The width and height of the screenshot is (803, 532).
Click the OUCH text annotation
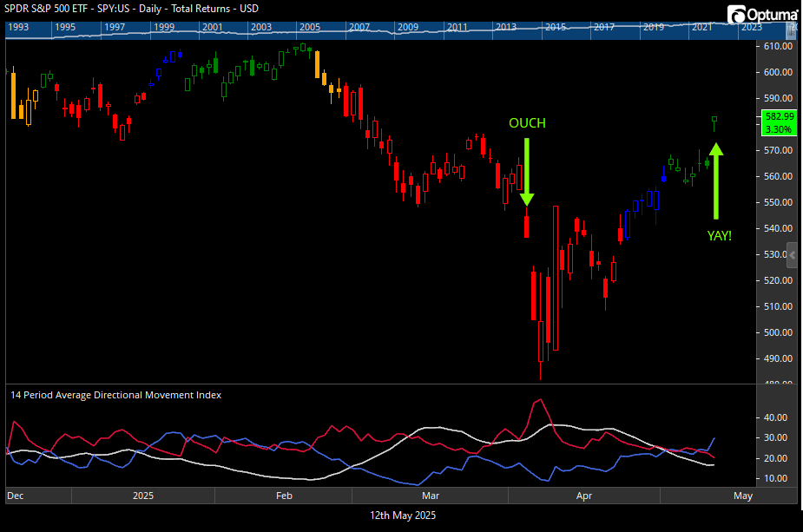point(527,123)
